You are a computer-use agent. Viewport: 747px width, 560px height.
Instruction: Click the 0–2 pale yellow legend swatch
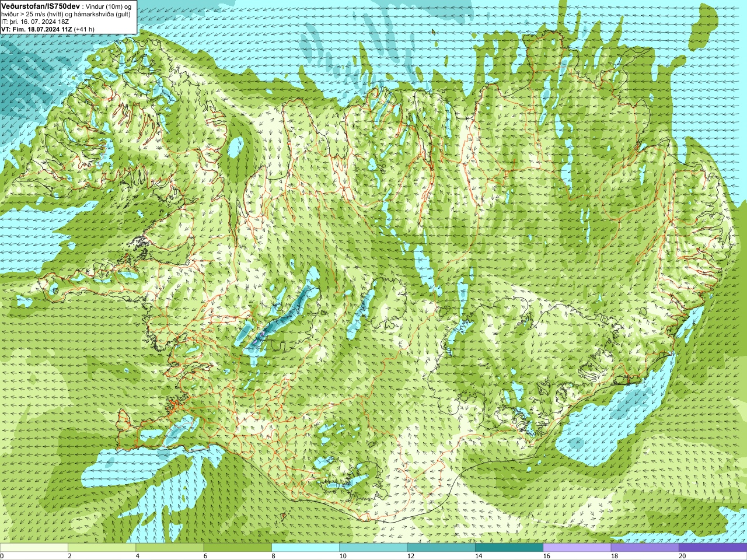coord(34,548)
